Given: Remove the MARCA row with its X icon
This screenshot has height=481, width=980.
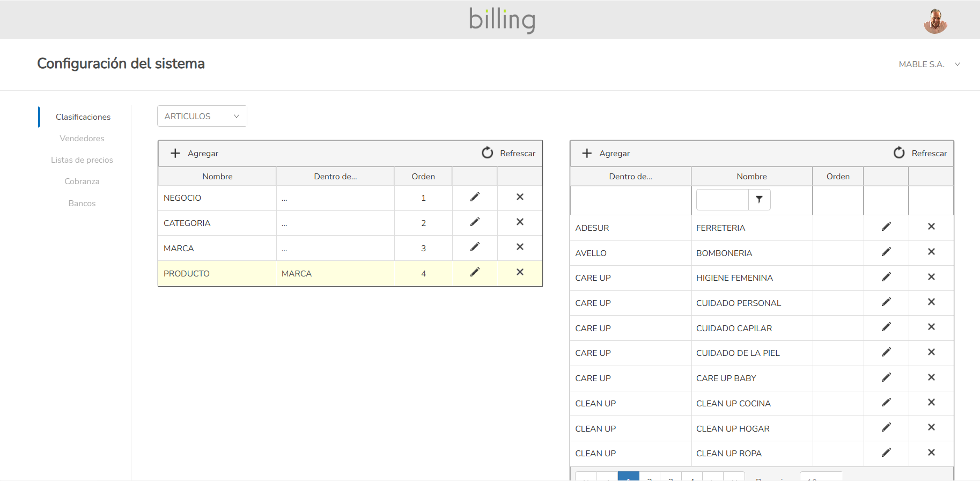Looking at the screenshot, I should [520, 247].
